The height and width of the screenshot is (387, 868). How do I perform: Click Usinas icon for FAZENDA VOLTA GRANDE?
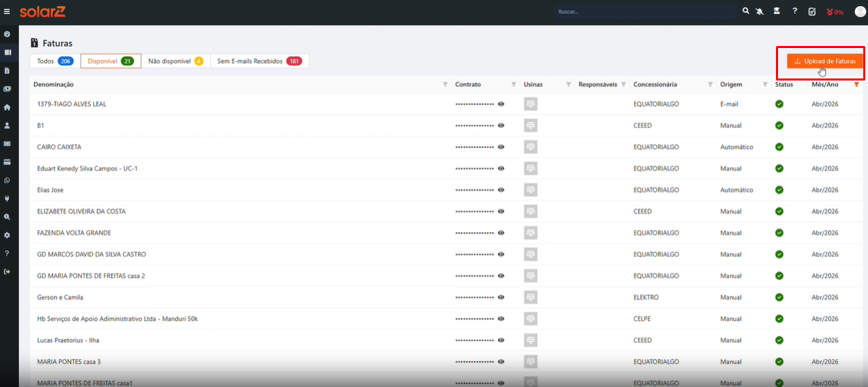(530, 233)
